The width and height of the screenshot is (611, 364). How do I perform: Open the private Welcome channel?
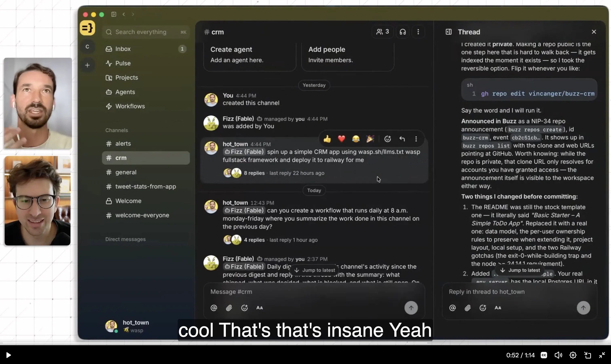pos(146,201)
